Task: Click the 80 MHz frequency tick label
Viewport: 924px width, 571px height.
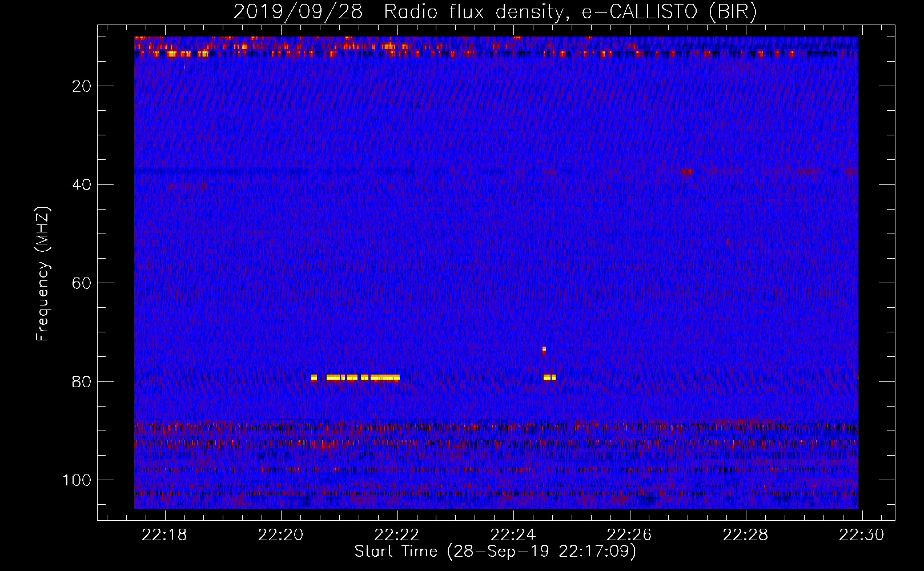Action: (x=82, y=382)
